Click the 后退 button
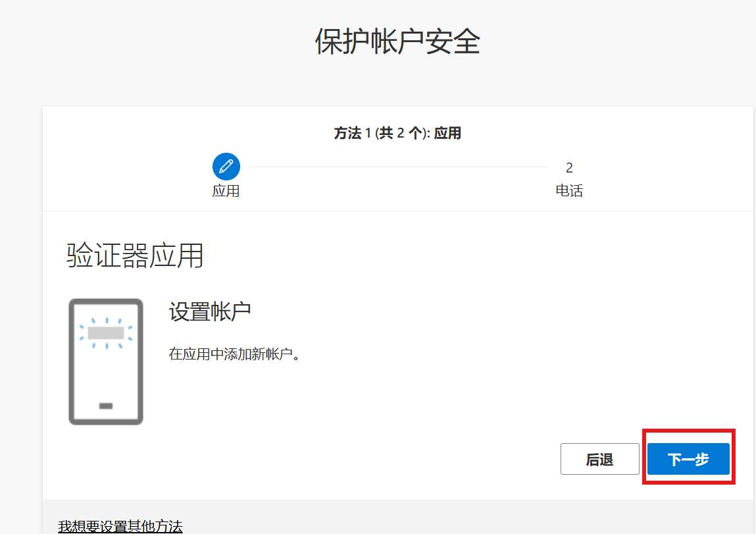756x534 pixels. tap(600, 459)
